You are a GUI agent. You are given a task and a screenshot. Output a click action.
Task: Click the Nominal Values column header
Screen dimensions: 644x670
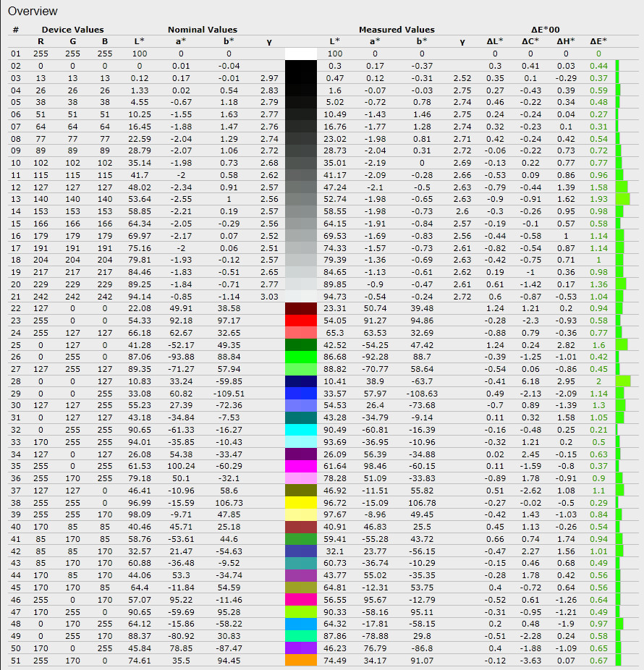pyautogui.click(x=203, y=30)
